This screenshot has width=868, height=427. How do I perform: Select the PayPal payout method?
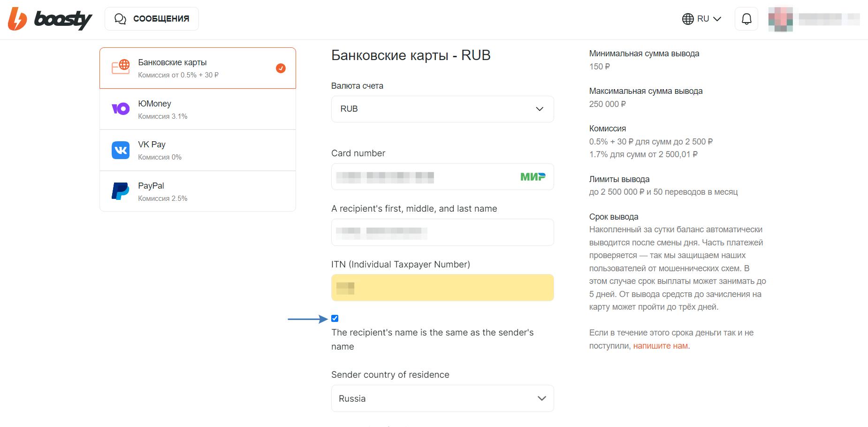[x=198, y=191]
